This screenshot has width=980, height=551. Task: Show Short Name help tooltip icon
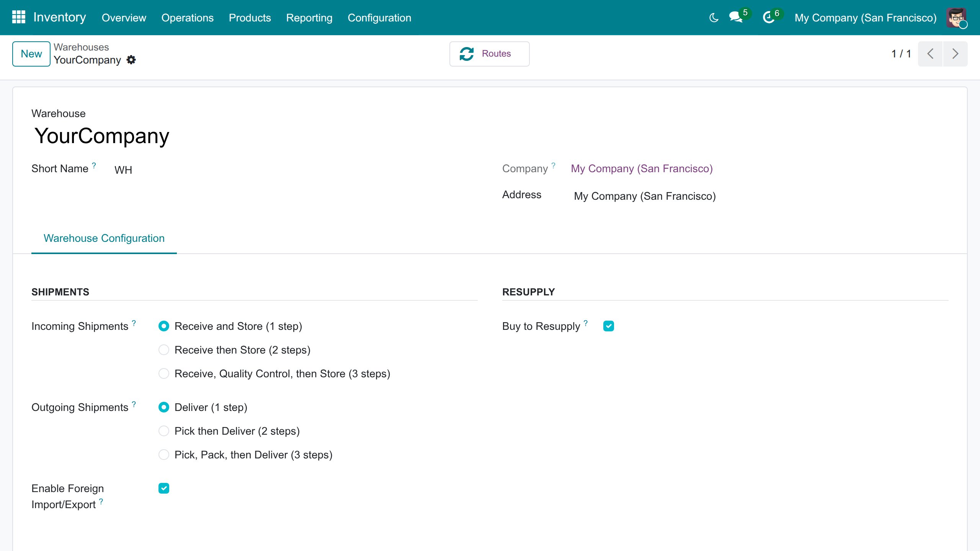[x=94, y=165]
